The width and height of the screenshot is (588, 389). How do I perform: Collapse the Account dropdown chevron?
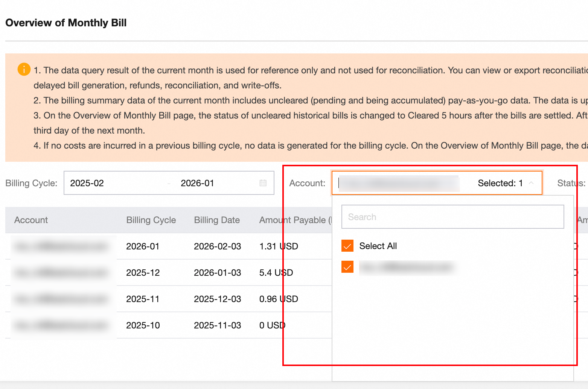(531, 183)
